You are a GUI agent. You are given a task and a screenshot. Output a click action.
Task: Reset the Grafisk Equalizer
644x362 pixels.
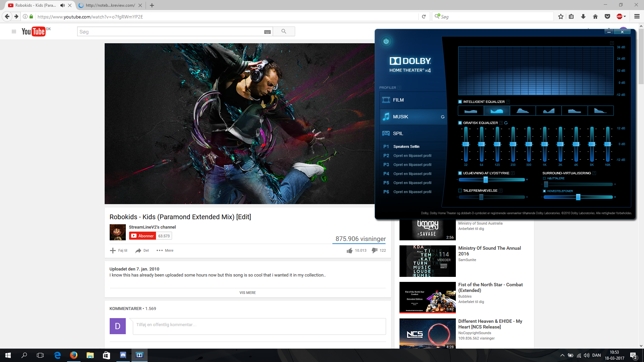(x=506, y=123)
